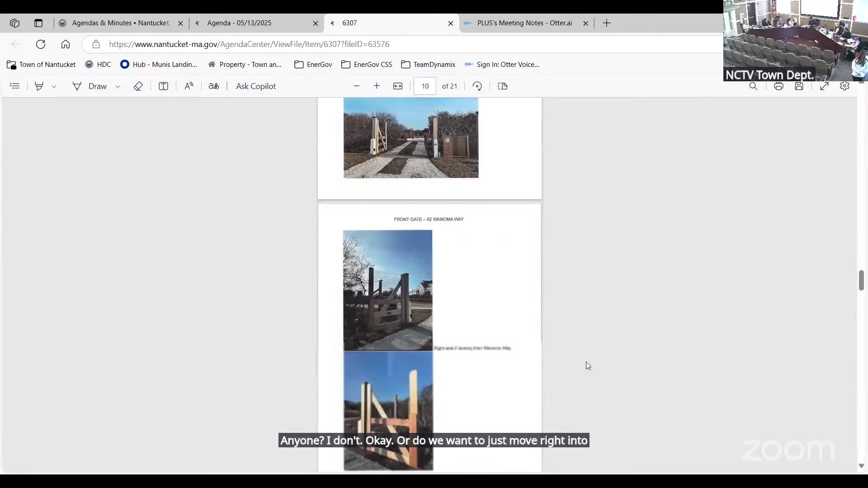The image size is (868, 488).
Task: Open Town of Nantucket bookmark
Action: click(x=41, y=65)
